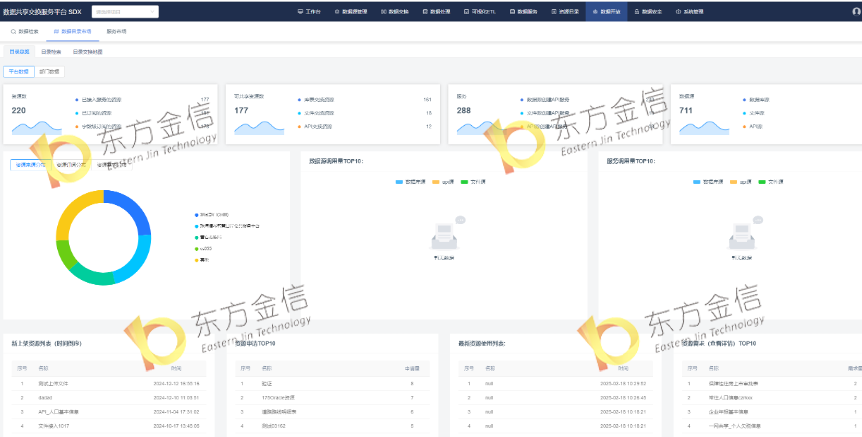The image size is (862, 437).
Task: Select the 资源来源分布 tab above the donut chart
Action: coord(31,164)
